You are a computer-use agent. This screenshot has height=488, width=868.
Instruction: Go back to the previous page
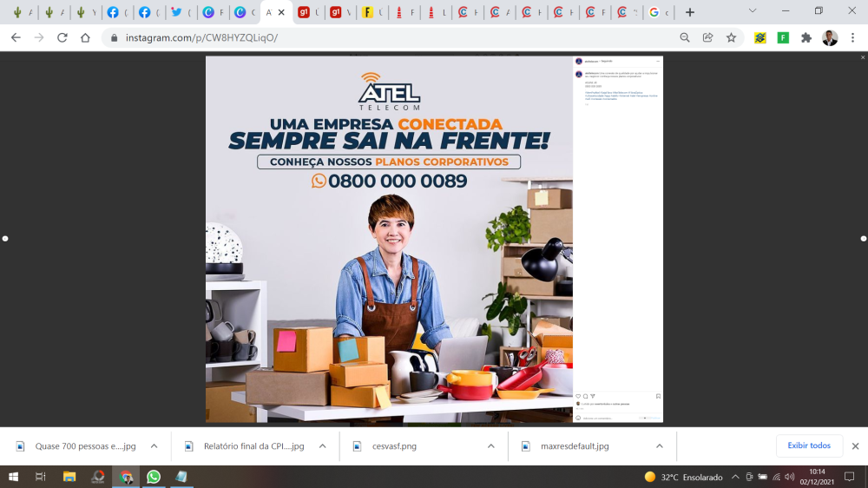16,37
